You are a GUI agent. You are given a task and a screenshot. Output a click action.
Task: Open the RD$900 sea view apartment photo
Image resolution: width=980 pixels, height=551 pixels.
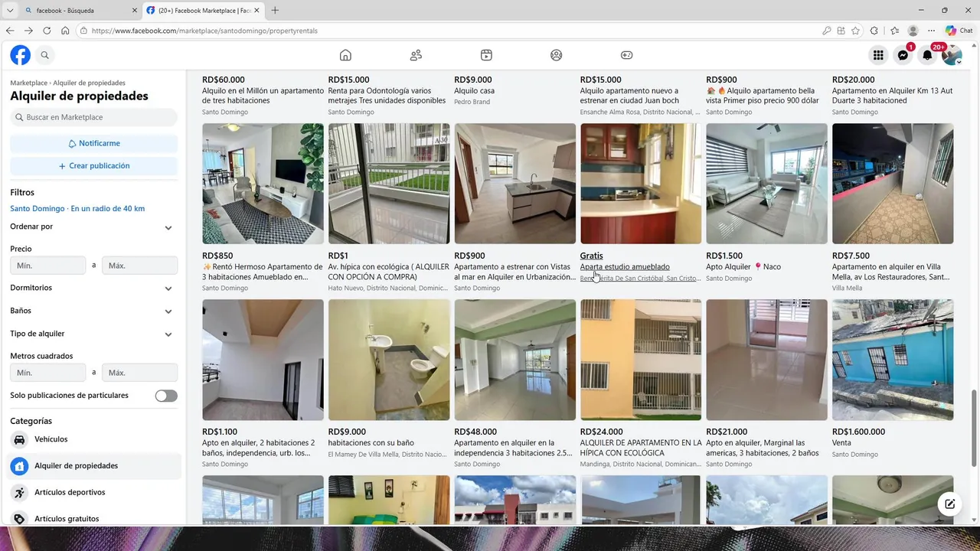(x=514, y=184)
